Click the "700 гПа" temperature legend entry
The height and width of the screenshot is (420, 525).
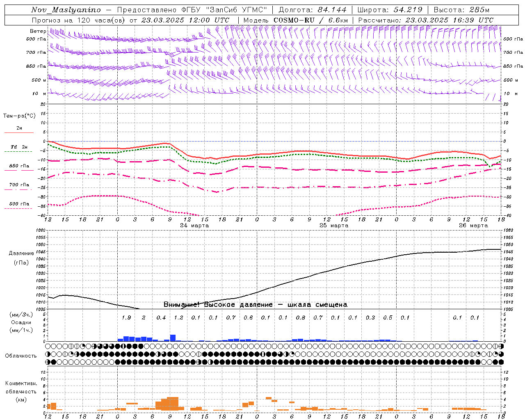(x=19, y=185)
